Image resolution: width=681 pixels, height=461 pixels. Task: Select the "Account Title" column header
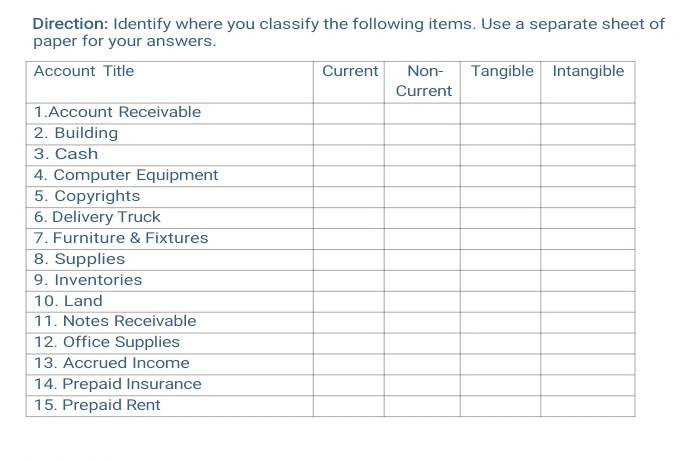tap(84, 71)
